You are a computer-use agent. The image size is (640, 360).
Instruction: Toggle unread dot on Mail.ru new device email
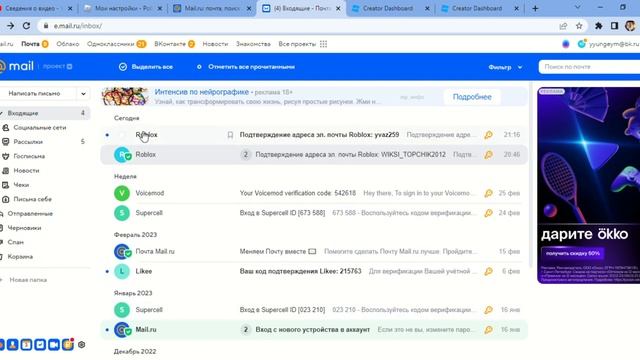click(x=107, y=330)
